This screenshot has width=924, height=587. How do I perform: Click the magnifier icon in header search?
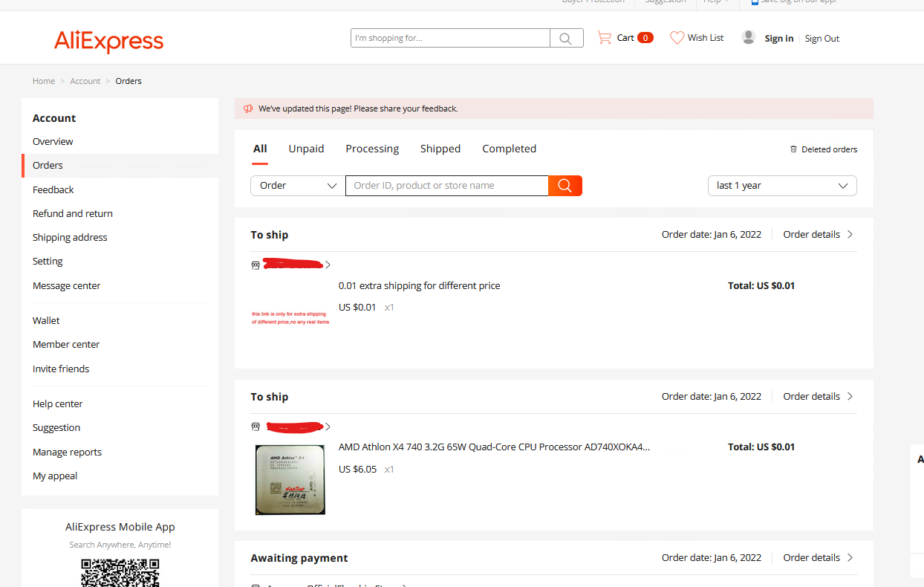coord(566,38)
